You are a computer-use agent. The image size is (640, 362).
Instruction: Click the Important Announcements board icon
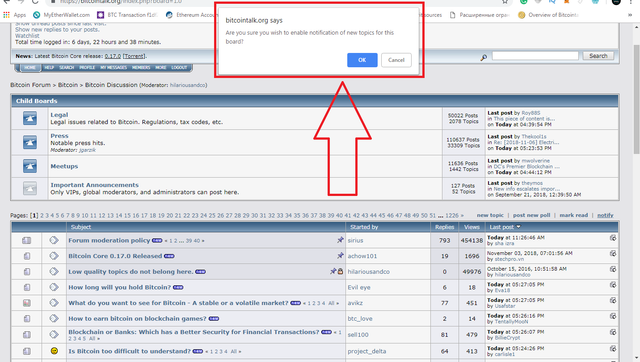pyautogui.click(x=30, y=188)
